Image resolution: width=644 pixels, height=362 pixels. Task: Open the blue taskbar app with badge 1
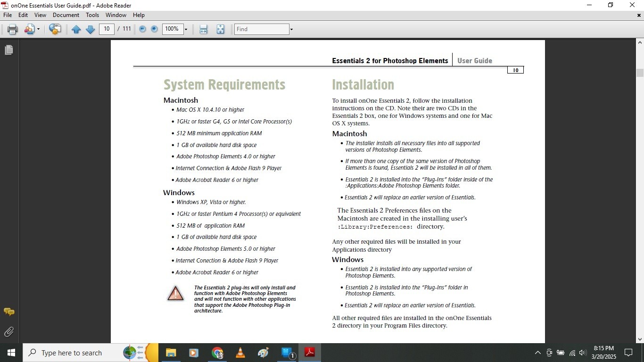tap(287, 353)
